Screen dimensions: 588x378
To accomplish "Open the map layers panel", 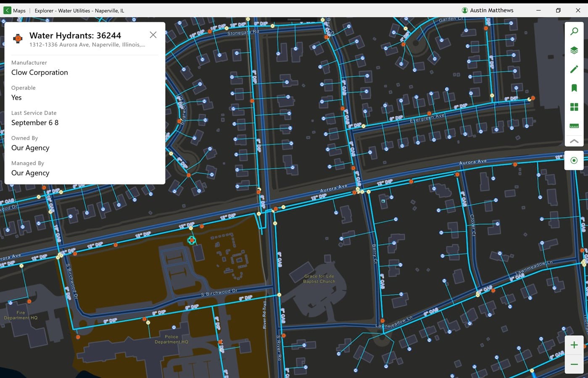I will [574, 50].
